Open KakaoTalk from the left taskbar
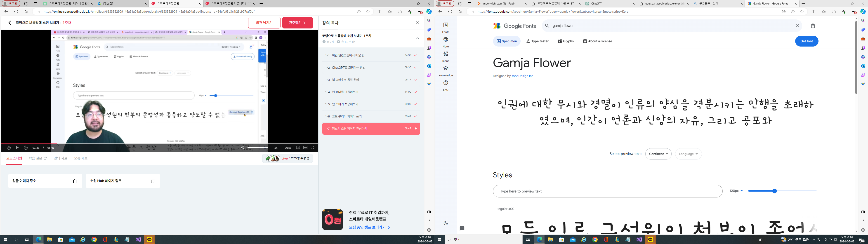868x244 pixels. point(149,240)
